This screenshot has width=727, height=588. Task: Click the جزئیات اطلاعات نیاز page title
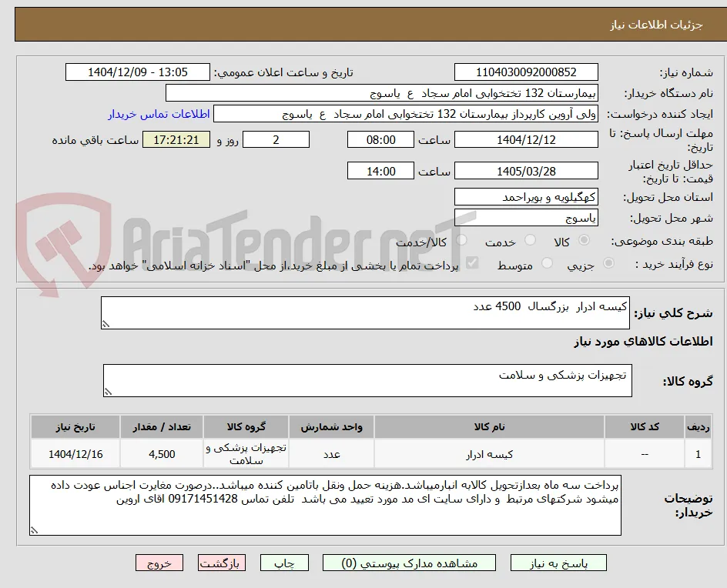(656, 25)
